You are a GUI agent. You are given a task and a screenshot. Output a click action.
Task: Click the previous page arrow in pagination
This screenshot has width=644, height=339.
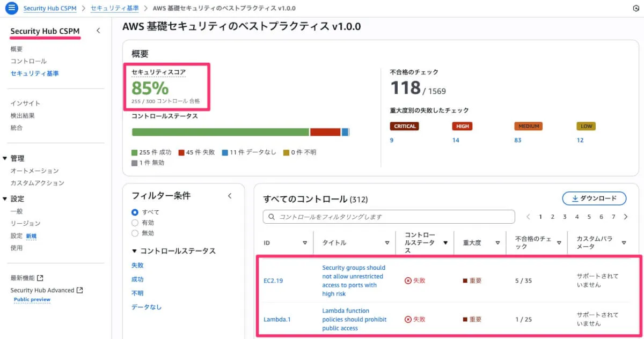[x=528, y=217]
